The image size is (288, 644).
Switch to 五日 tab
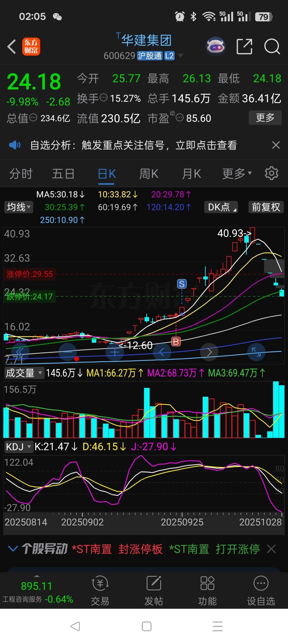pos(63,174)
